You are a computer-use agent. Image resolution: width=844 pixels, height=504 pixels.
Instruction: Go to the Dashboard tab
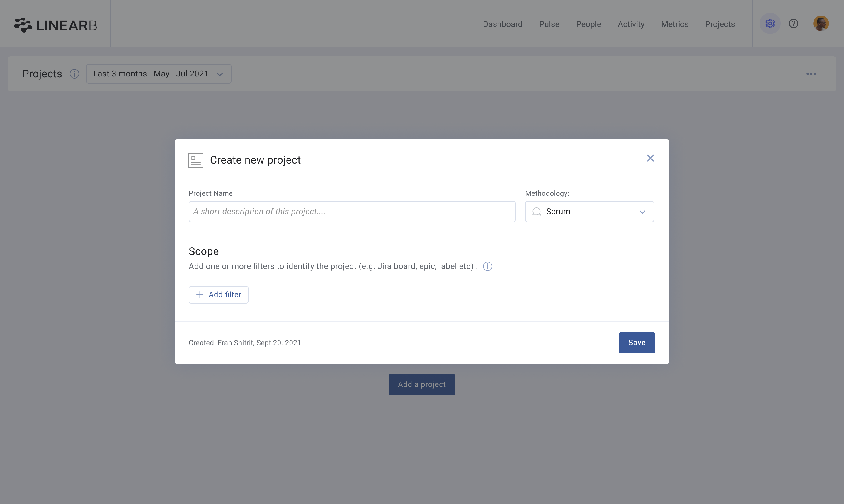(x=502, y=24)
